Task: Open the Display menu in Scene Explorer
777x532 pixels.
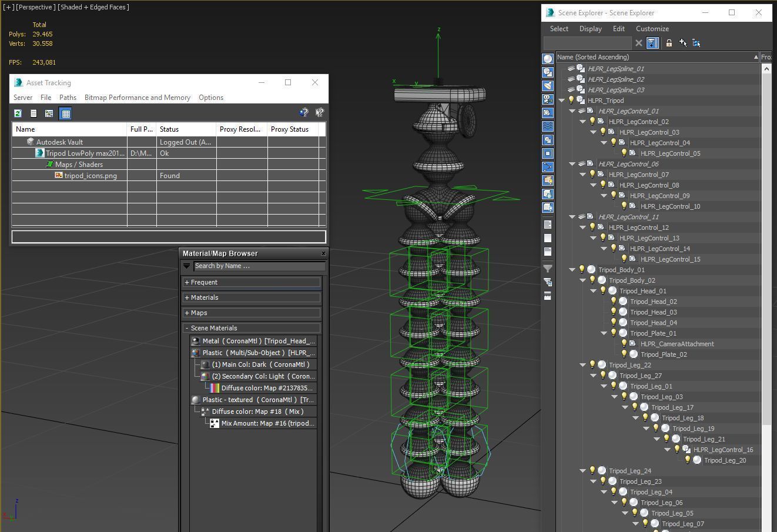Action: tap(591, 29)
